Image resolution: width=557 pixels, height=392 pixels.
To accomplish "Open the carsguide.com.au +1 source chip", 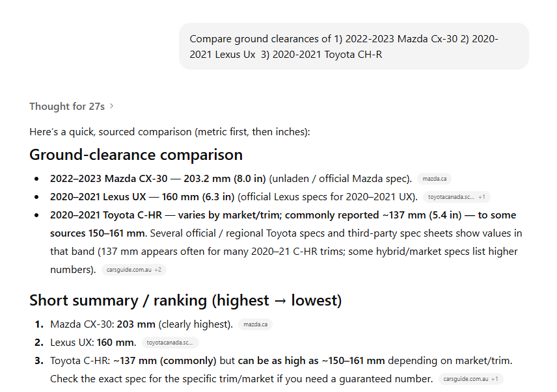I will pos(470,379).
